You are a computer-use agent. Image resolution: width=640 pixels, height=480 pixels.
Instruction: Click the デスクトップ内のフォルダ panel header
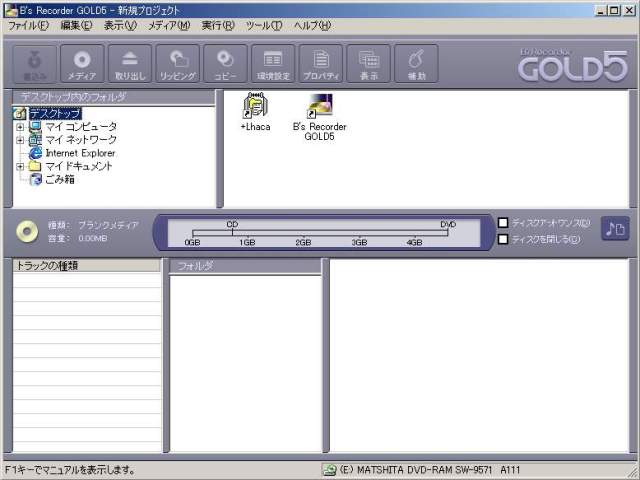pyautogui.click(x=113, y=97)
